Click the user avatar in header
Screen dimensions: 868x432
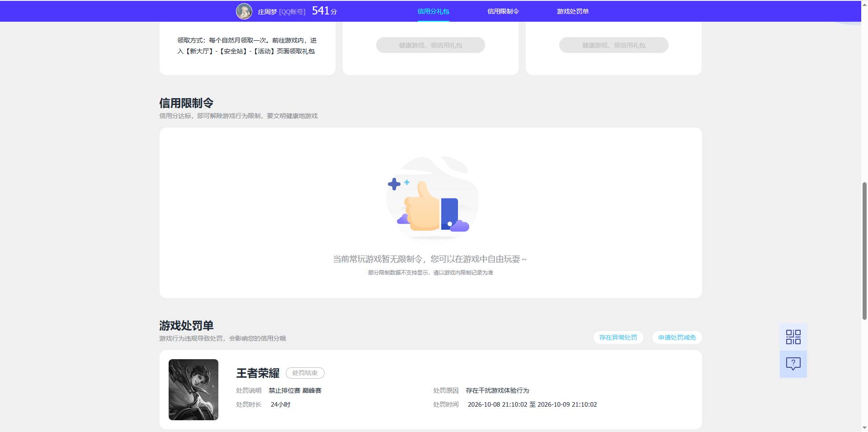coord(244,11)
